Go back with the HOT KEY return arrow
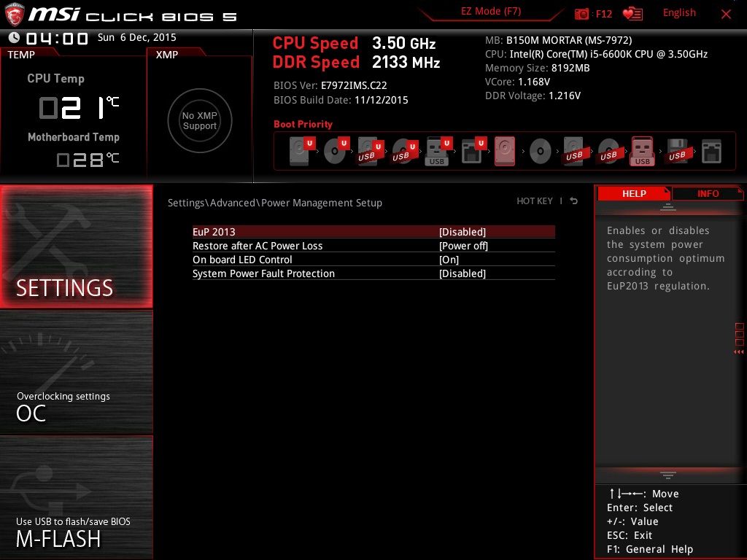The image size is (747, 560). coord(573,201)
